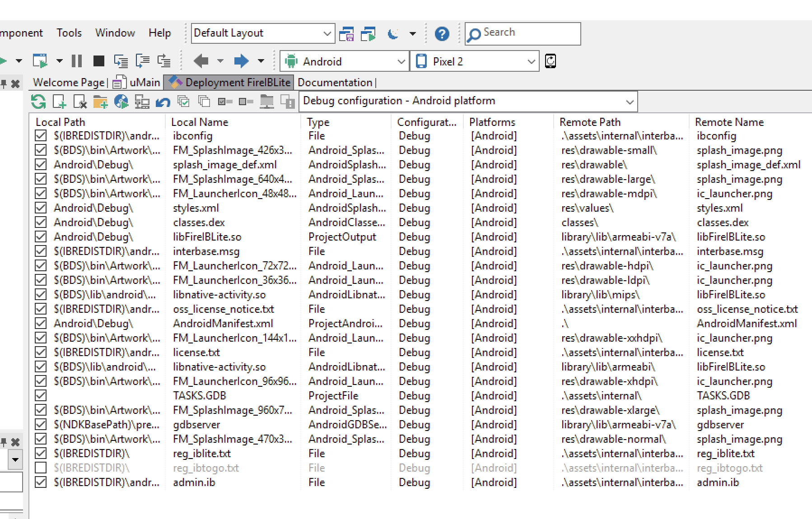The width and height of the screenshot is (812, 519).
Task: Open the blue Help question mark icon
Action: (442, 34)
